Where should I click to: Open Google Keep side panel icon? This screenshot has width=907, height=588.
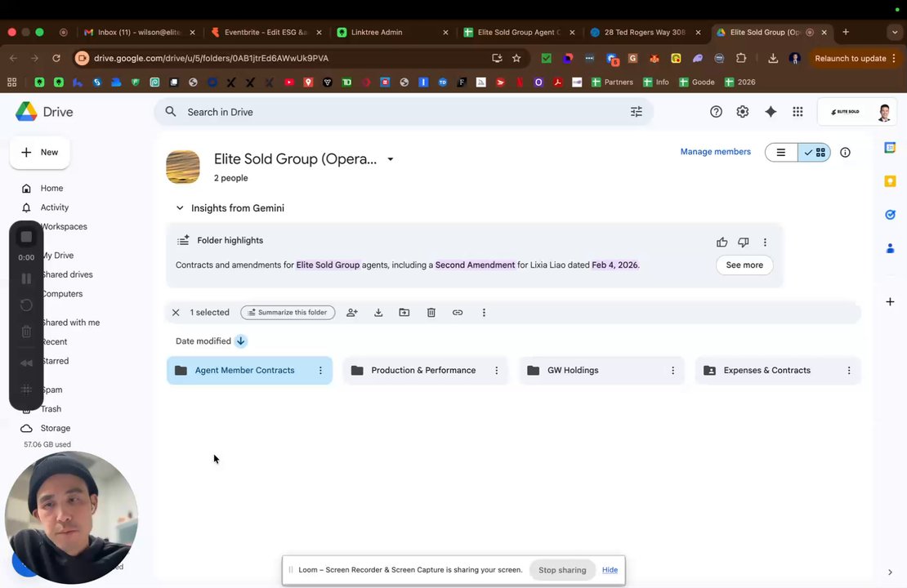pos(890,181)
